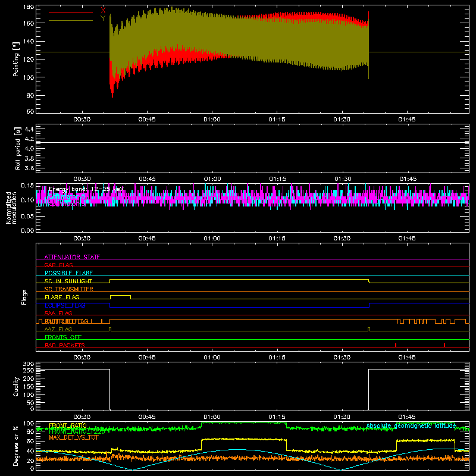Click the 01:45 tick under the Quality plot
Screen dimensions: 476x476
(407, 417)
